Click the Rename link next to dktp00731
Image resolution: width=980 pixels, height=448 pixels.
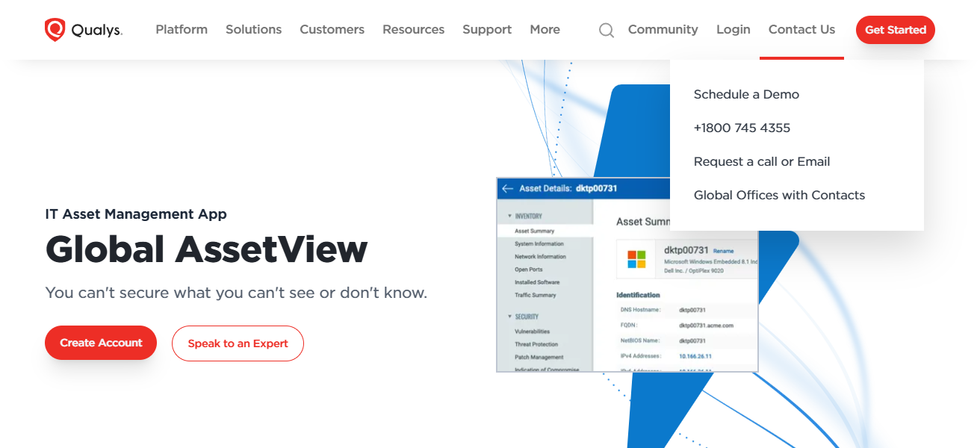click(721, 252)
